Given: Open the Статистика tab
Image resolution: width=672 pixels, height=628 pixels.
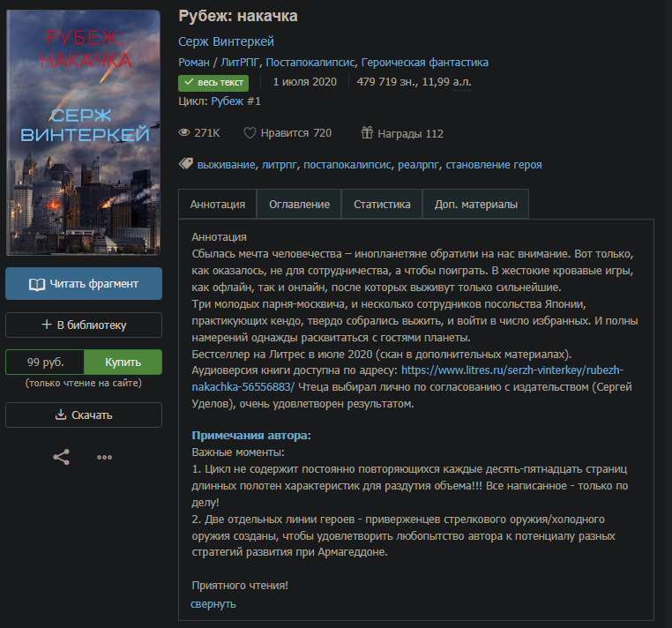Looking at the screenshot, I should tap(382, 205).
